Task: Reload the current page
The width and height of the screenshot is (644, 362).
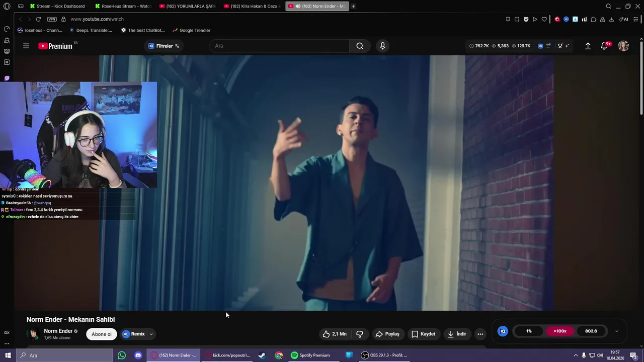Action: click(x=38, y=19)
